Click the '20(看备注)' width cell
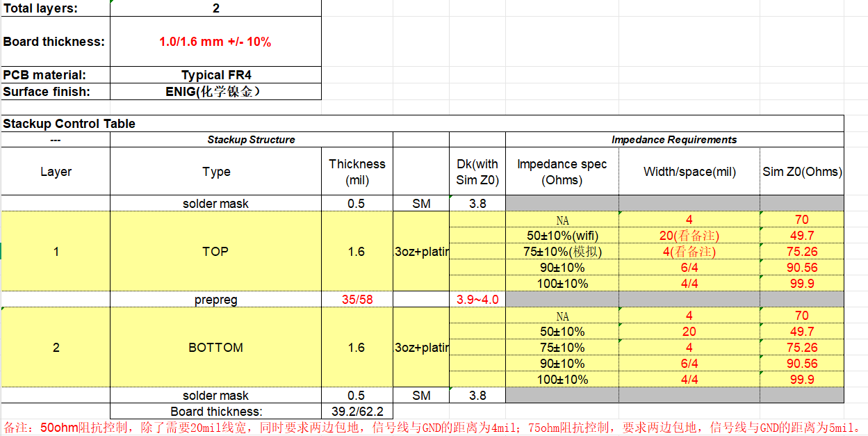Image resolution: width=868 pixels, height=436 pixels. [x=689, y=236]
